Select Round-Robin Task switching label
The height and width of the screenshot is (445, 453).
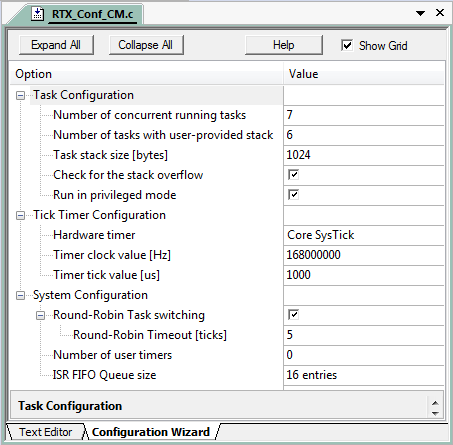click(x=129, y=315)
